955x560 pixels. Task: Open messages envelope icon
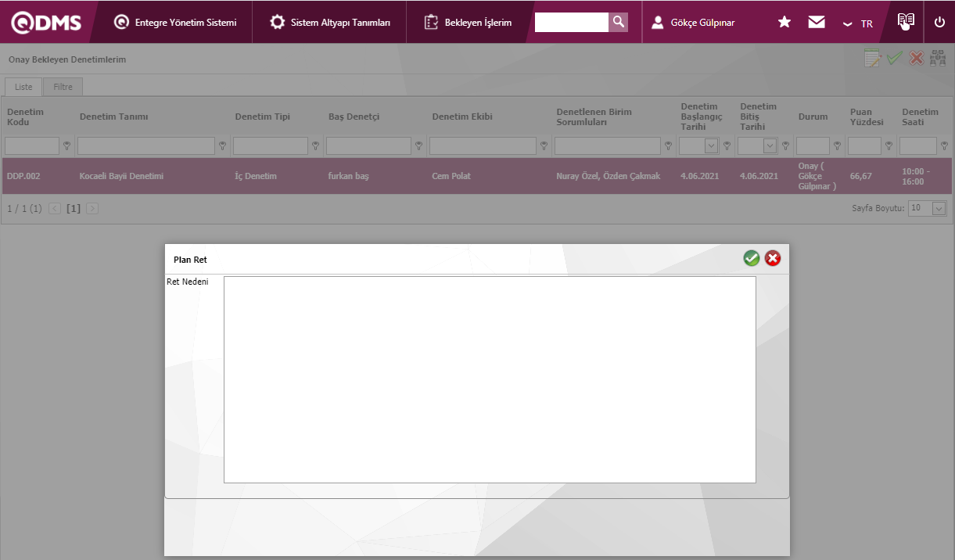pyautogui.click(x=817, y=22)
